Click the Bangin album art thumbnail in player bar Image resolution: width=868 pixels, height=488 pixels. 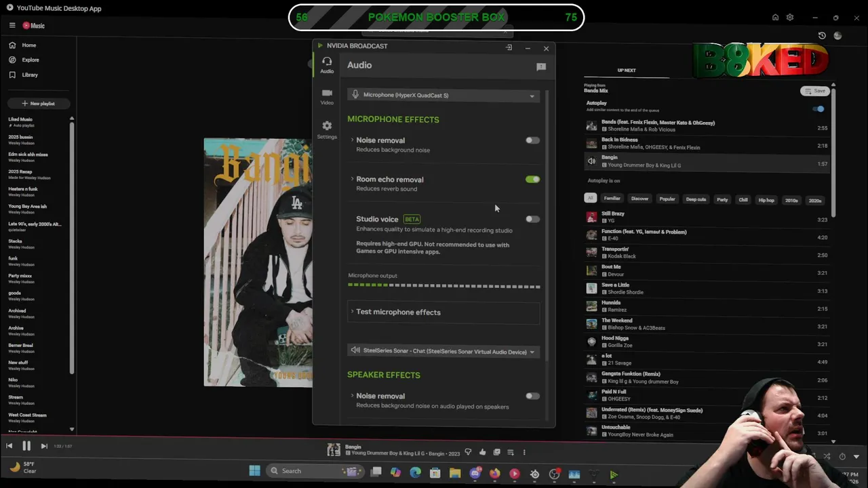[x=334, y=449]
